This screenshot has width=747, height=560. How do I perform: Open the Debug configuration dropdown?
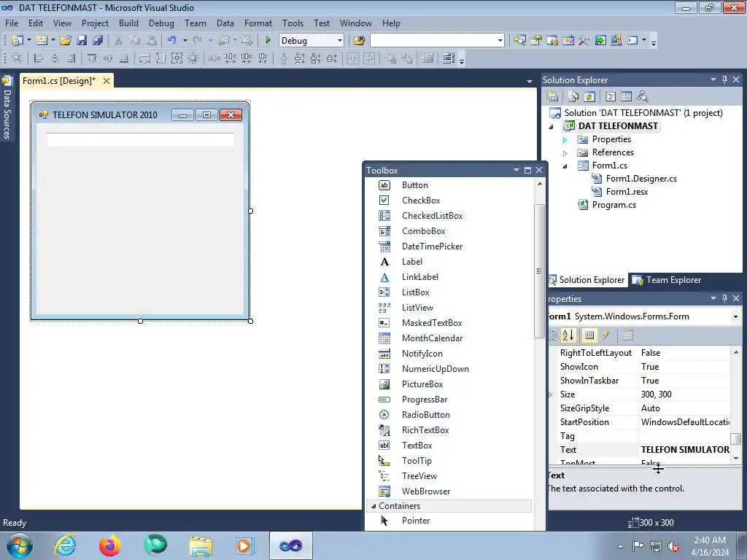click(x=340, y=41)
